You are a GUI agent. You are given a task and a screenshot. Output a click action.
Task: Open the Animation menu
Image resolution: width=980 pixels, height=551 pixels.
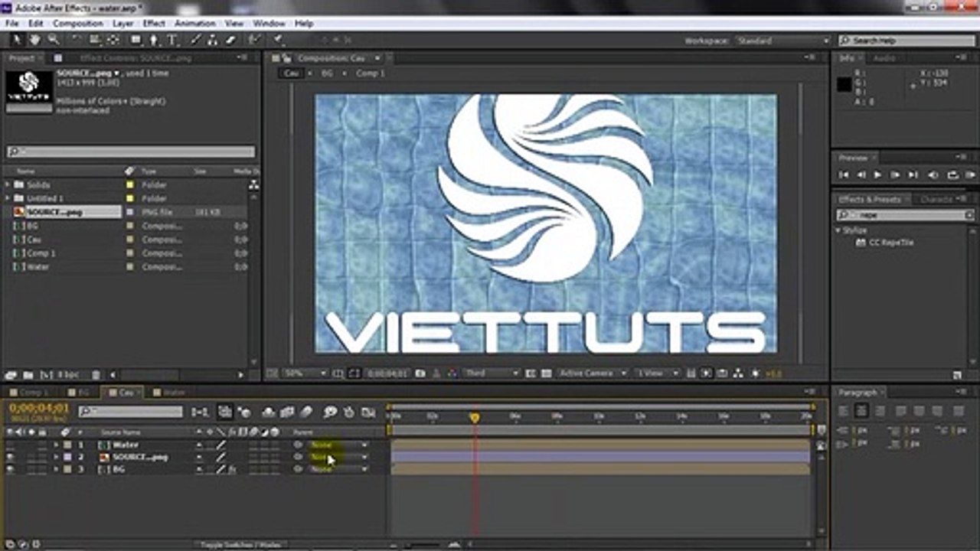(x=195, y=24)
